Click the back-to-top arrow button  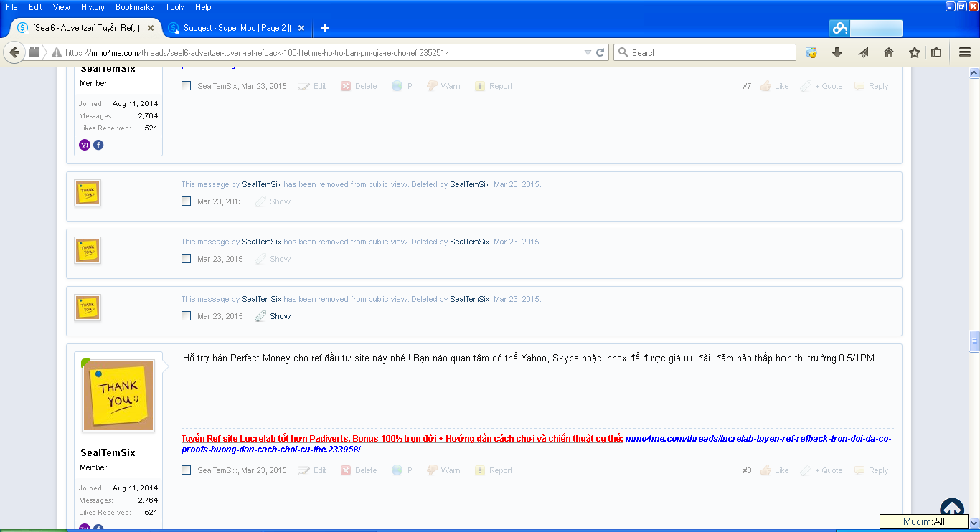(x=952, y=510)
